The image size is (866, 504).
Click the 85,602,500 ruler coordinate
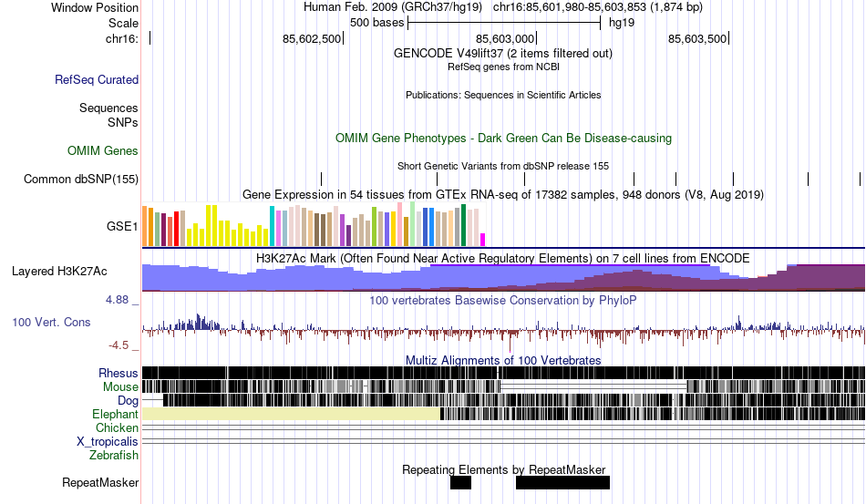(312, 38)
